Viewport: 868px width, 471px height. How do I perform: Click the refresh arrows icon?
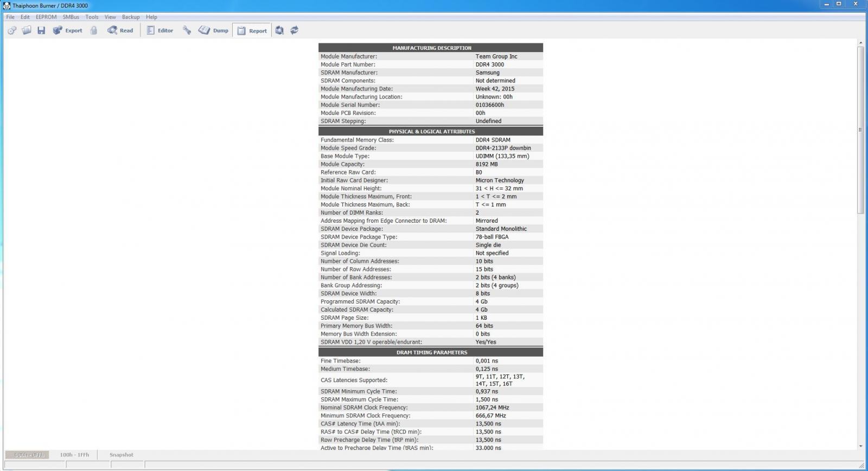[x=294, y=30]
